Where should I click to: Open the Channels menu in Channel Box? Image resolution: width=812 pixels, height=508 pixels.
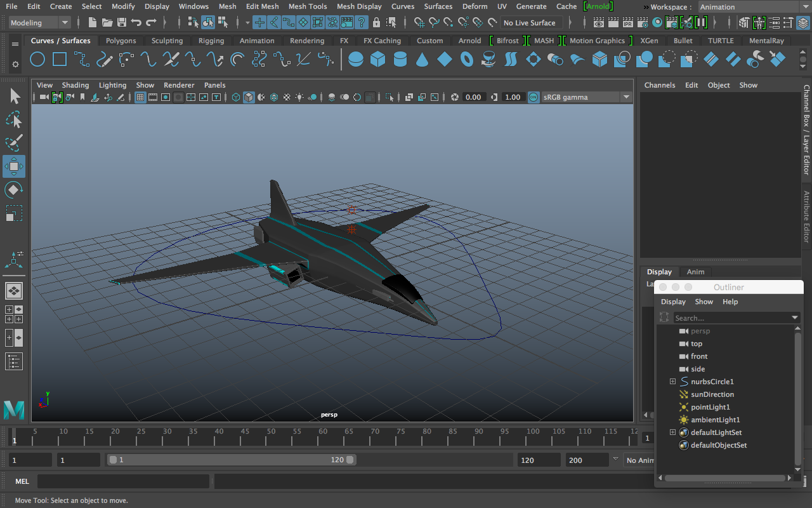point(660,85)
